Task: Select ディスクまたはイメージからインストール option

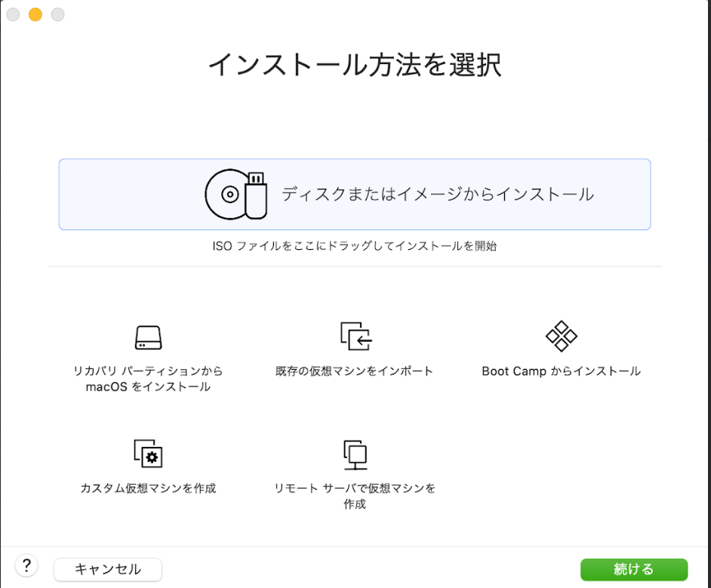Action: pos(355,195)
